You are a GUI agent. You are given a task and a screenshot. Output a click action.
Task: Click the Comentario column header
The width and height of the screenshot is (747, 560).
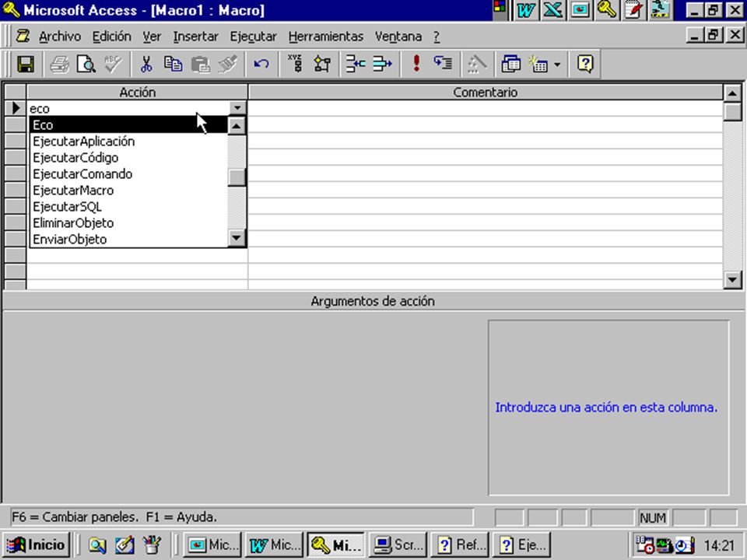point(485,92)
